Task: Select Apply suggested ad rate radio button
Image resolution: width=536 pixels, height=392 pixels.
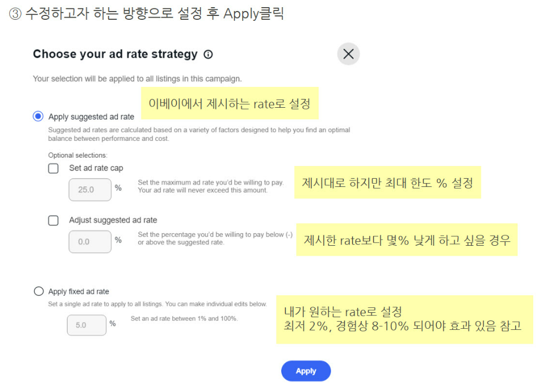Action: tap(38, 117)
